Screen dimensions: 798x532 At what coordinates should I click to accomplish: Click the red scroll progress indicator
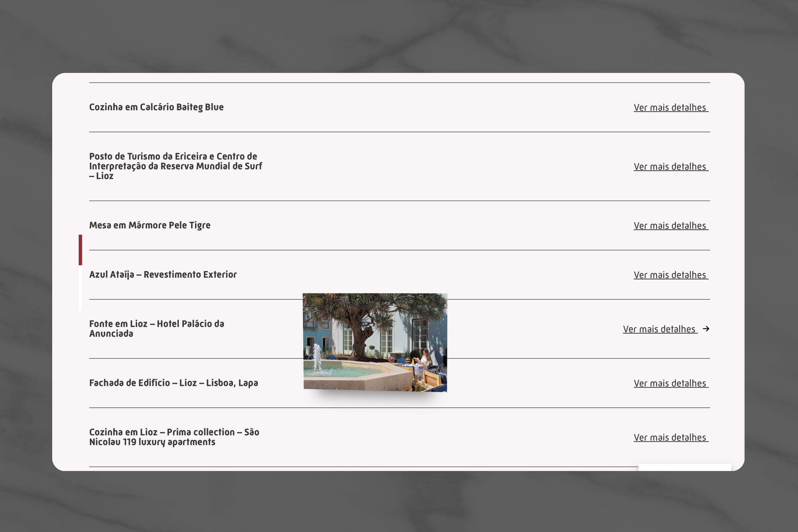coord(80,250)
